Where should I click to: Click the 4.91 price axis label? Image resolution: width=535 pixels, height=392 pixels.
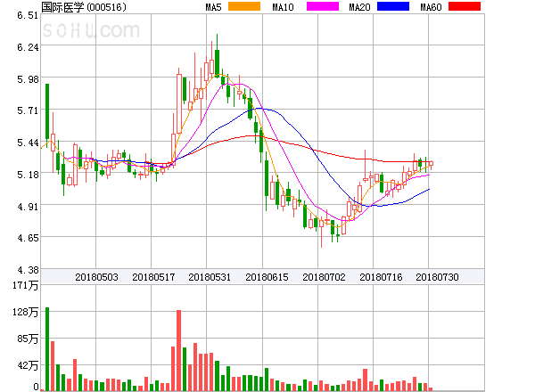(x=28, y=206)
